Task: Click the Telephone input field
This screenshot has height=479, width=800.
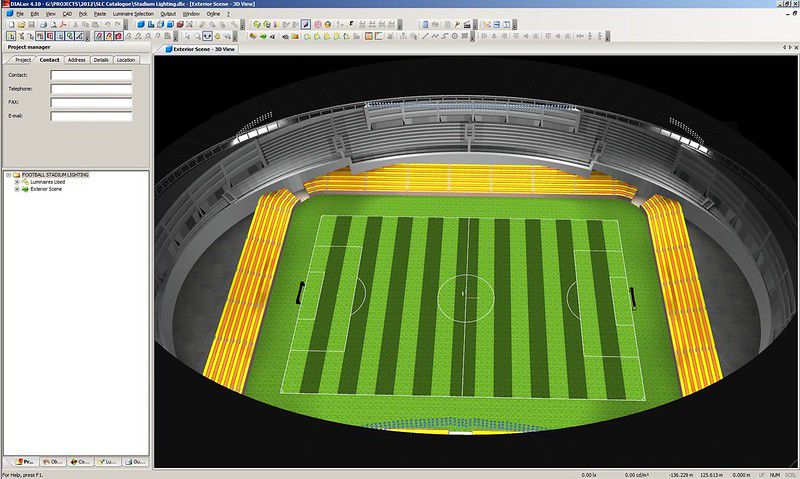Action: pyautogui.click(x=91, y=88)
